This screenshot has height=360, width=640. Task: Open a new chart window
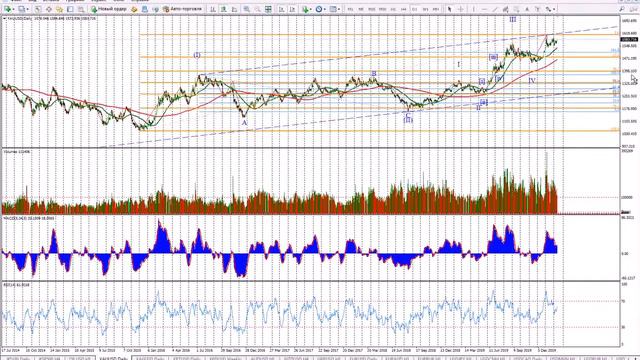point(7,9)
